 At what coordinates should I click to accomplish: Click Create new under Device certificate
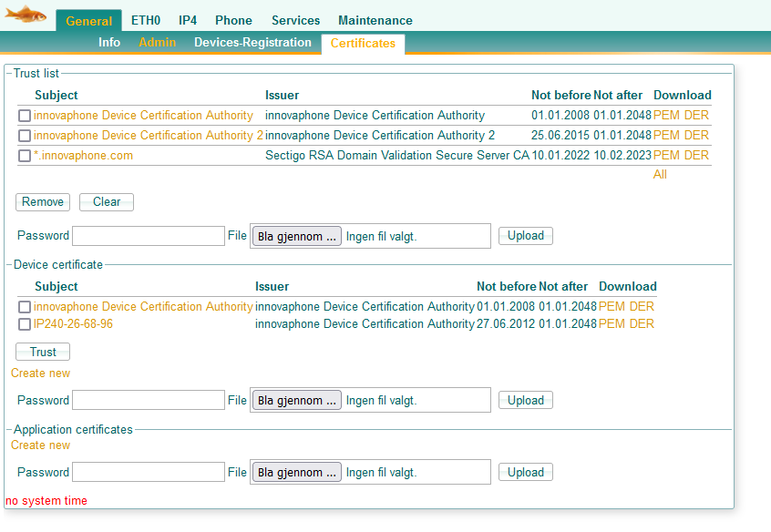[x=40, y=373]
